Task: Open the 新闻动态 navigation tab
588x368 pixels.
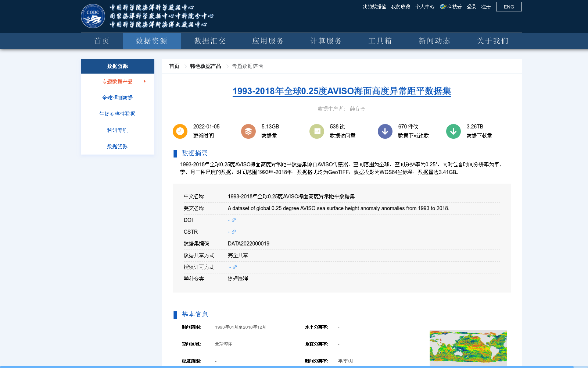Action: [x=435, y=41]
